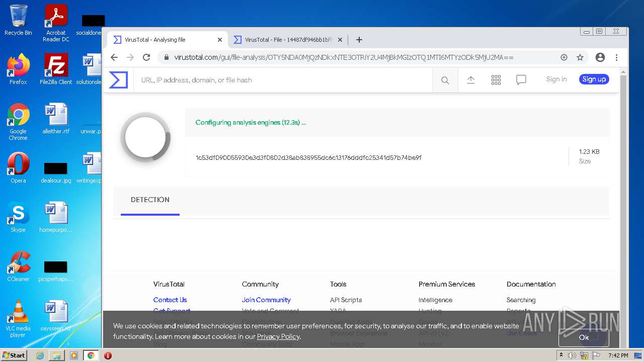This screenshot has width=644, height=362.
Task: Open Acrobat Reader DC desktop icon
Action: [56, 23]
